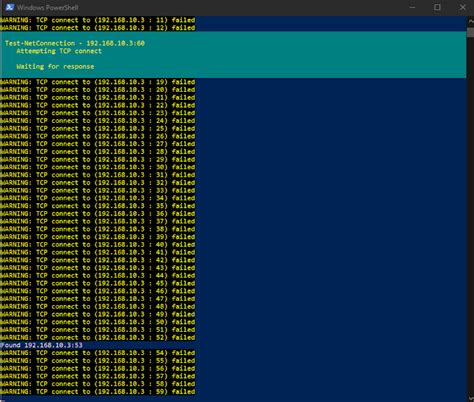The image size is (474, 402).
Task: Click the scrollbar up arrow
Action: click(x=470, y=21)
